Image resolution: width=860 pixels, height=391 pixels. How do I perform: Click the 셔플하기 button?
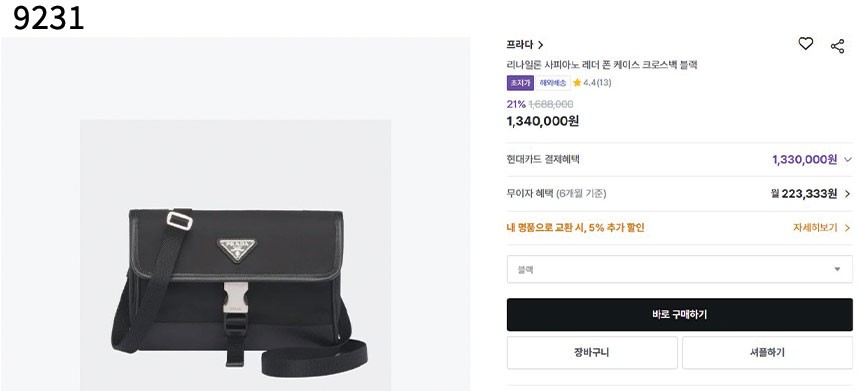(x=767, y=353)
